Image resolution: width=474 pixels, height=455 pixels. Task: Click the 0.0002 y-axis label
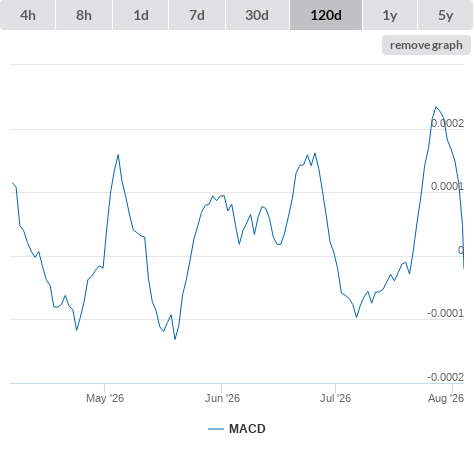[x=447, y=123]
